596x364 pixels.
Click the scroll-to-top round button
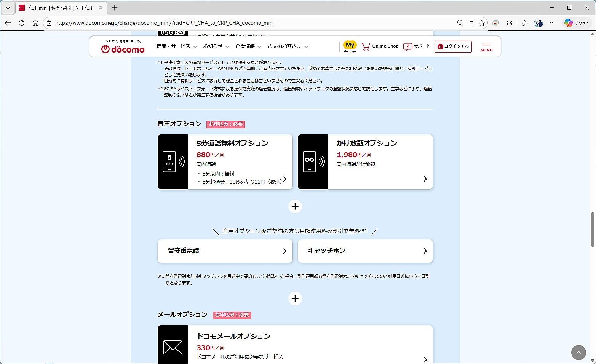pos(578,353)
